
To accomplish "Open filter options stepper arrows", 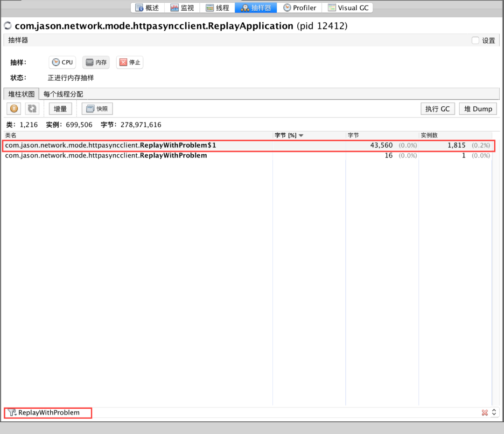I will (x=494, y=413).
